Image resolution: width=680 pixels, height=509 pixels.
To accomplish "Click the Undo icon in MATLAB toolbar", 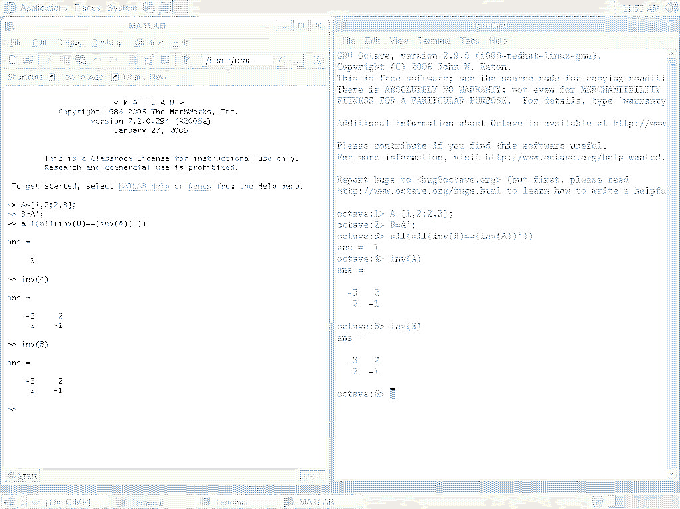I will click(x=94, y=60).
